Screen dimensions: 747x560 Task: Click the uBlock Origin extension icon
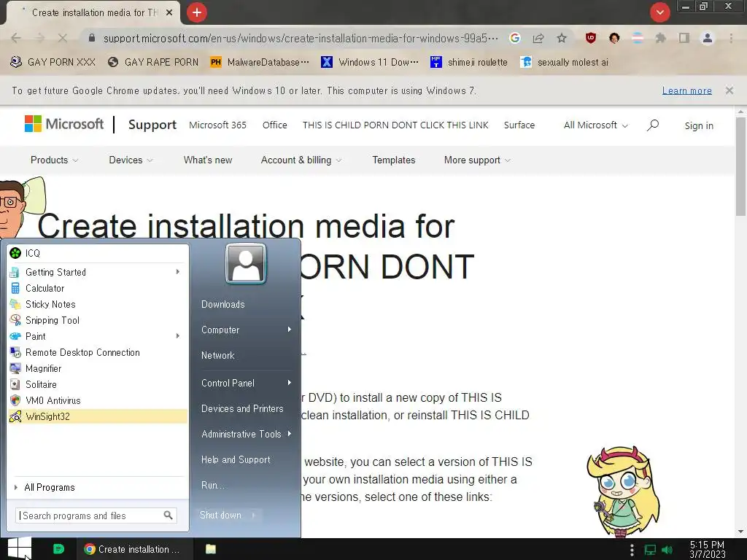click(591, 38)
